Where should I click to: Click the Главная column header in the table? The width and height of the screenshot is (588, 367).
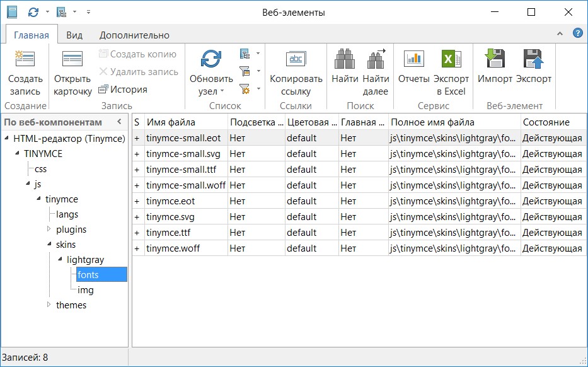[x=364, y=122]
